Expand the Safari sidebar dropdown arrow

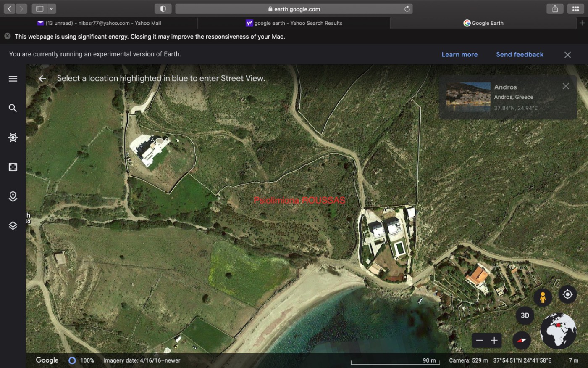point(51,9)
